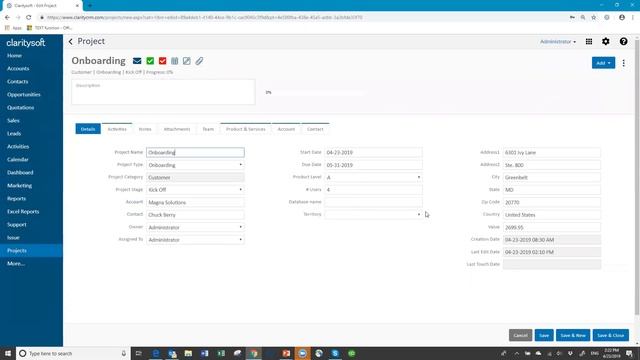
Task: Open the Product Level dropdown
Action: coord(373,177)
